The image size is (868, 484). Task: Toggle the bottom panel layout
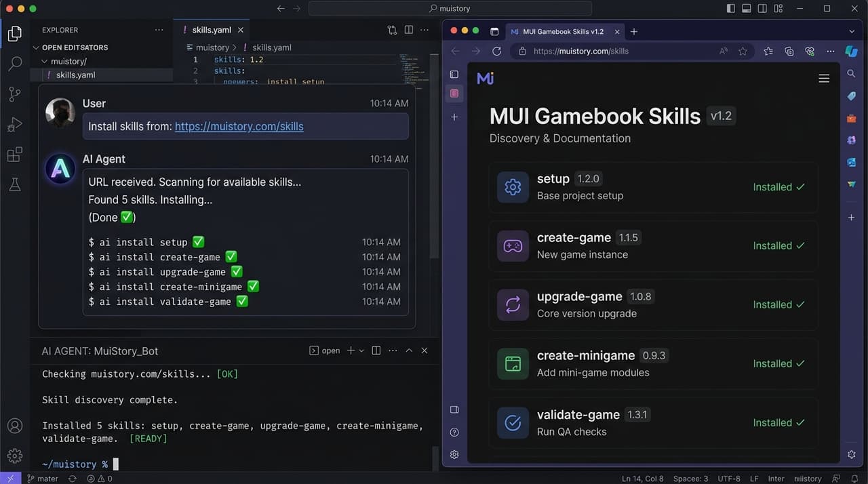click(x=747, y=9)
